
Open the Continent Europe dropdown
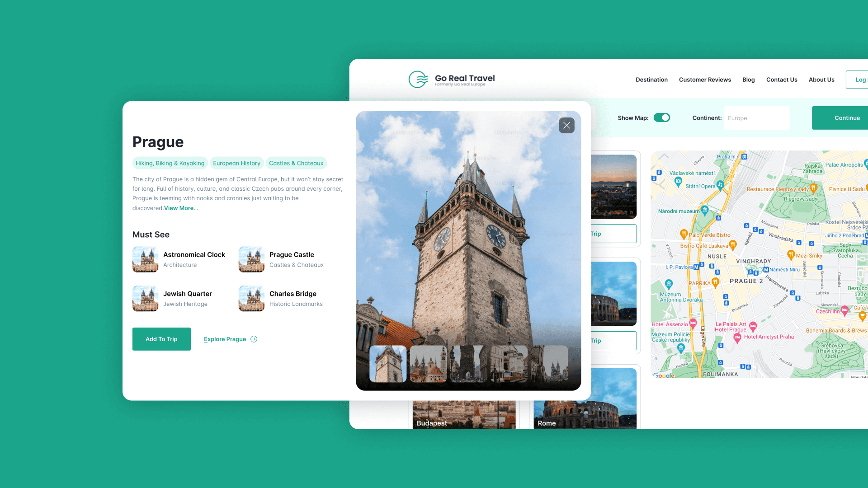pos(756,118)
